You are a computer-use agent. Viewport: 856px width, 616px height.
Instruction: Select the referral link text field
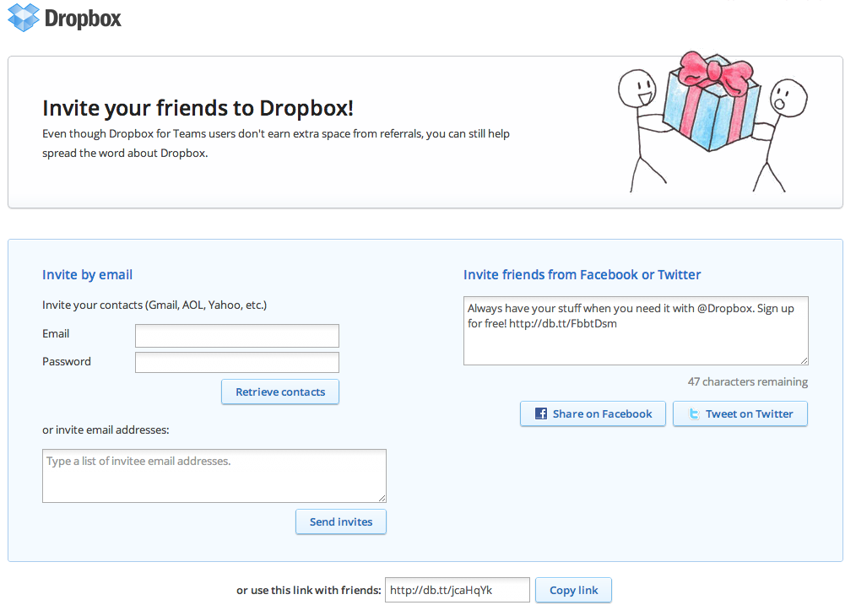(x=457, y=590)
